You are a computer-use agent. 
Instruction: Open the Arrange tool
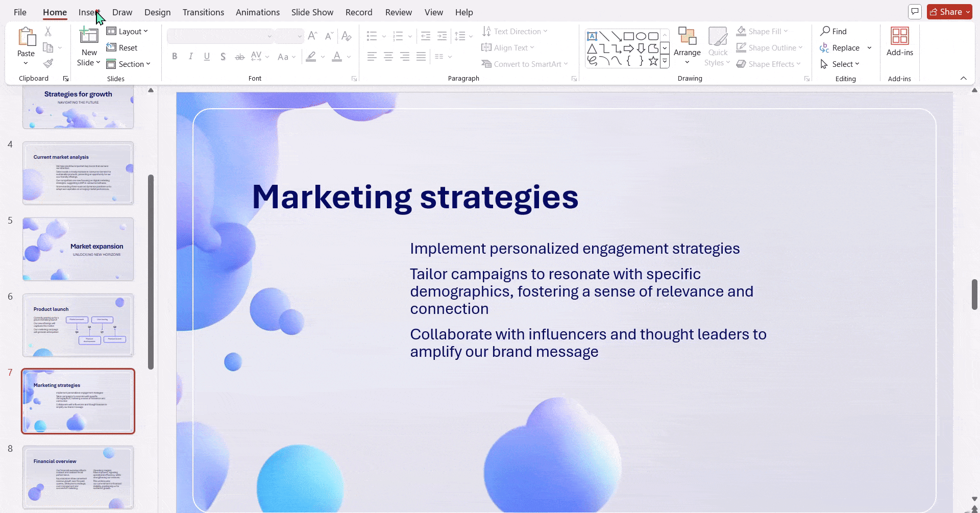pyautogui.click(x=687, y=46)
